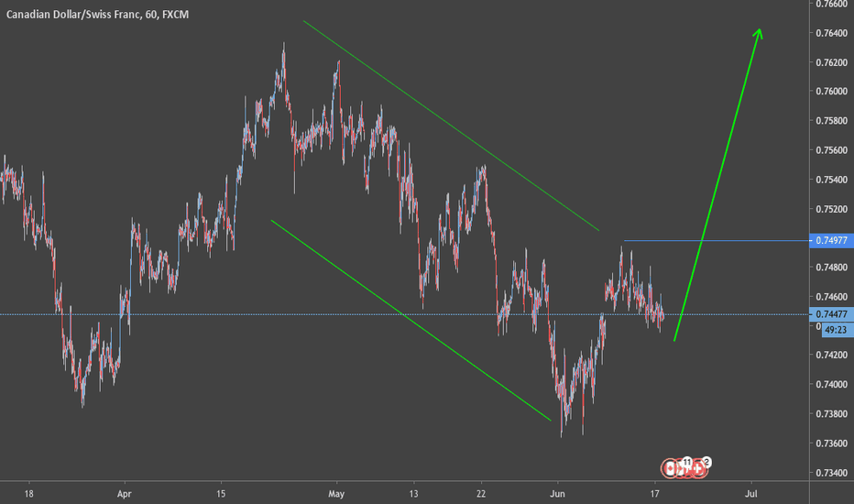Click the Apr date on time axis
The width and height of the screenshot is (854, 504).
(125, 494)
